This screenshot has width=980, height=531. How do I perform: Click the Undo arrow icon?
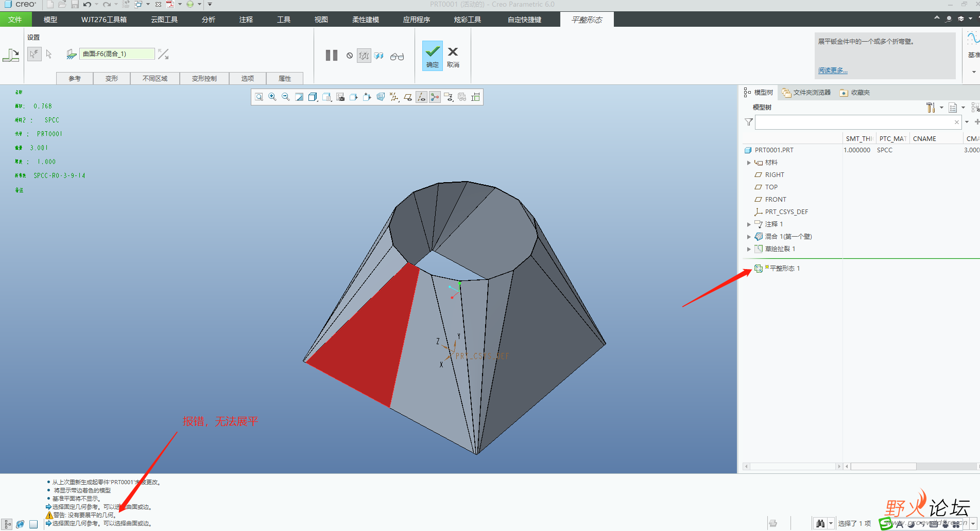click(87, 5)
